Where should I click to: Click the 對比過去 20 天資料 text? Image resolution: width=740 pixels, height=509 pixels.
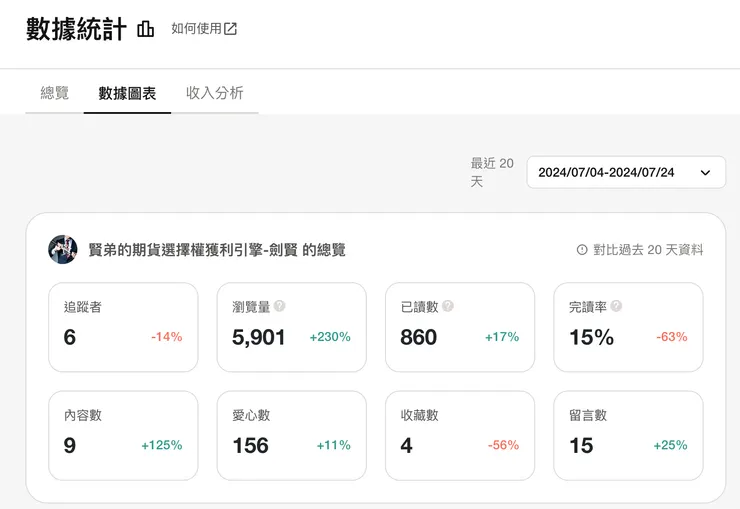point(648,250)
